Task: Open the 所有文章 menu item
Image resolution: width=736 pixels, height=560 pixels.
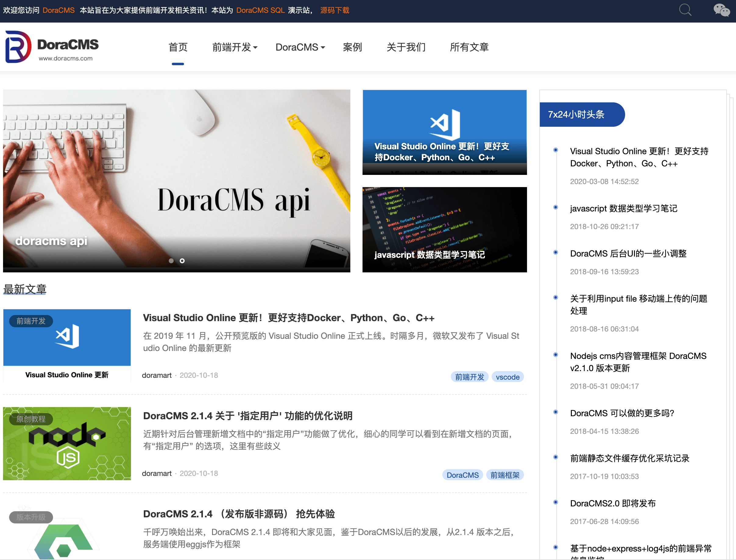Action: (469, 47)
